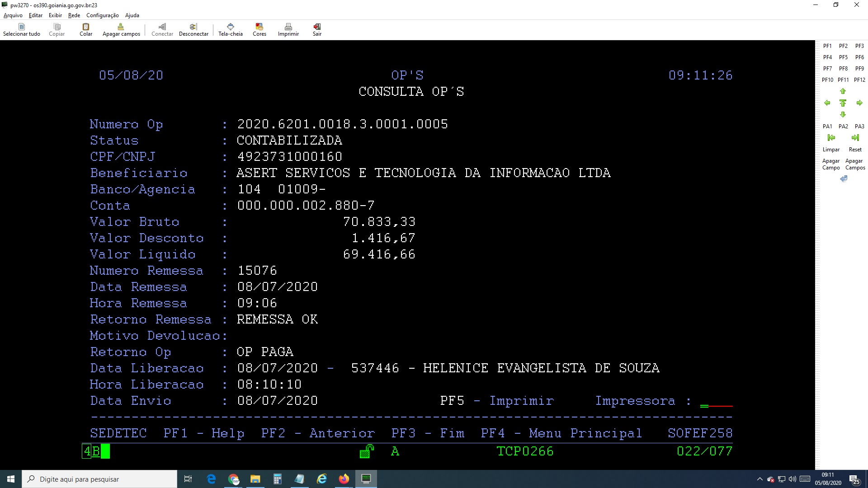Click the Reset button

coord(855,150)
